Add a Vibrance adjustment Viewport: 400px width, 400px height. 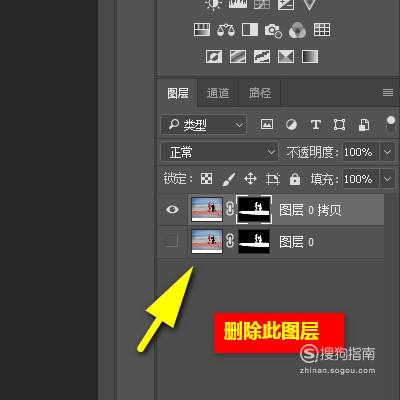pos(309,5)
